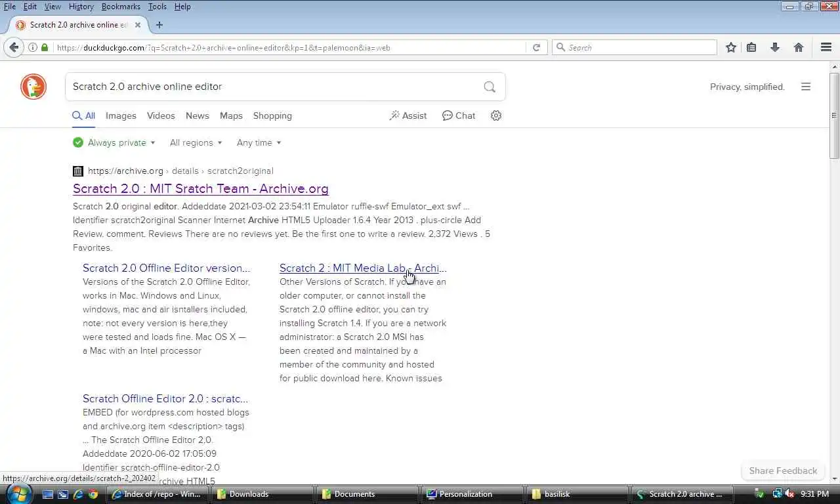Close the Scratch 2.0 archive tab
The width and height of the screenshot is (840, 504).
point(138,25)
